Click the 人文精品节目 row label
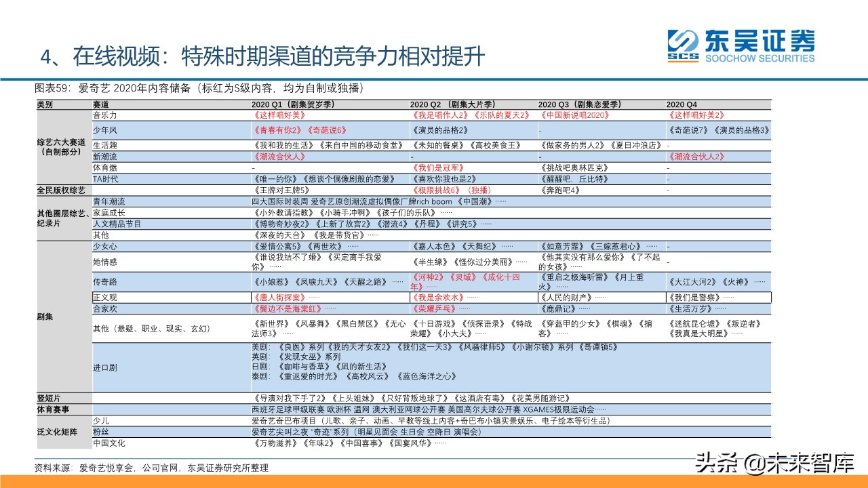Viewport: 868px width, 488px height. (x=117, y=224)
